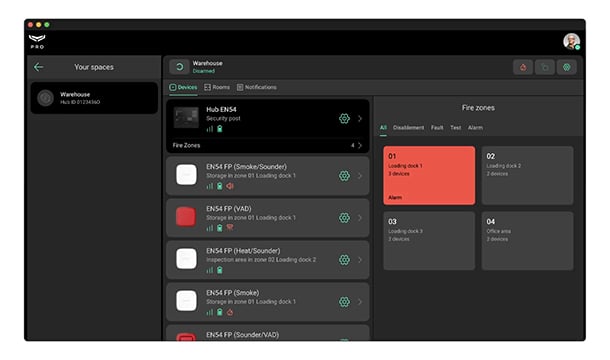
Task: Open EN54 FP (Heat/Sounder) details chevron
Action: pyautogui.click(x=360, y=260)
